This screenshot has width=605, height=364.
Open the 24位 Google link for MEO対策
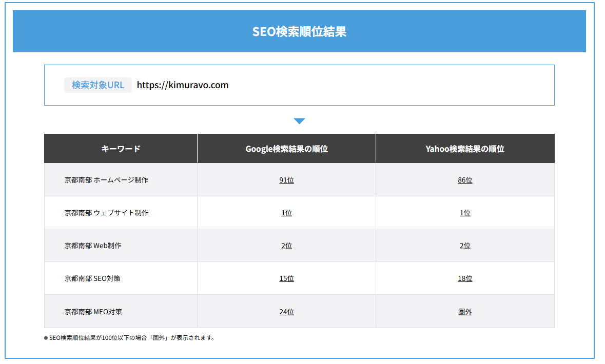pyautogui.click(x=286, y=311)
